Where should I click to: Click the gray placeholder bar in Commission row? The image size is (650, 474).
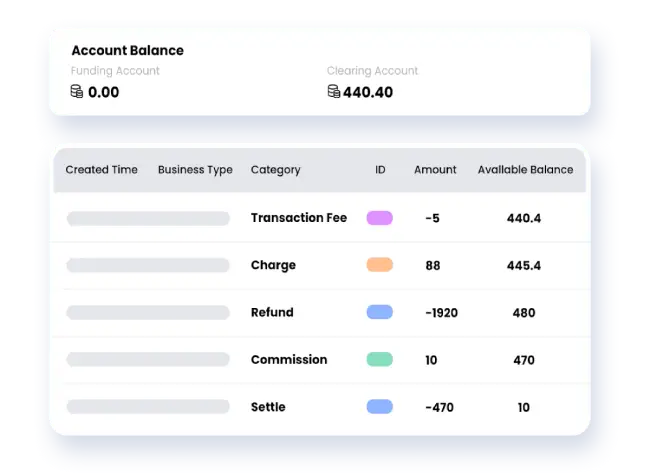point(148,359)
